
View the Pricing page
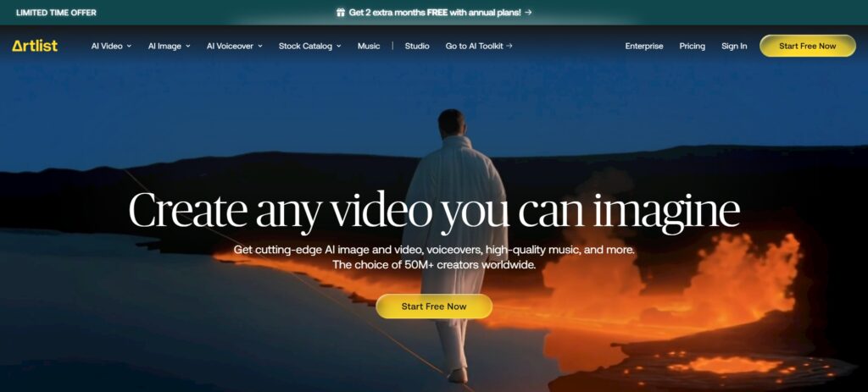pos(692,46)
